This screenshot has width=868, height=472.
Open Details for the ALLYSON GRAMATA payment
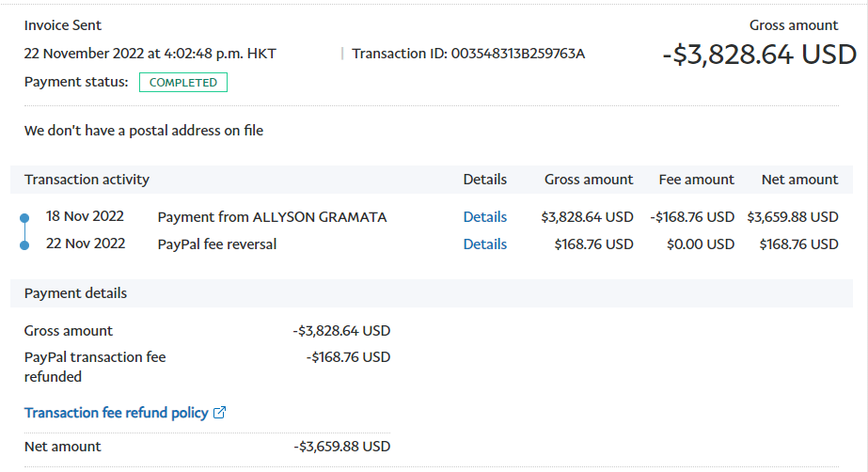[484, 217]
